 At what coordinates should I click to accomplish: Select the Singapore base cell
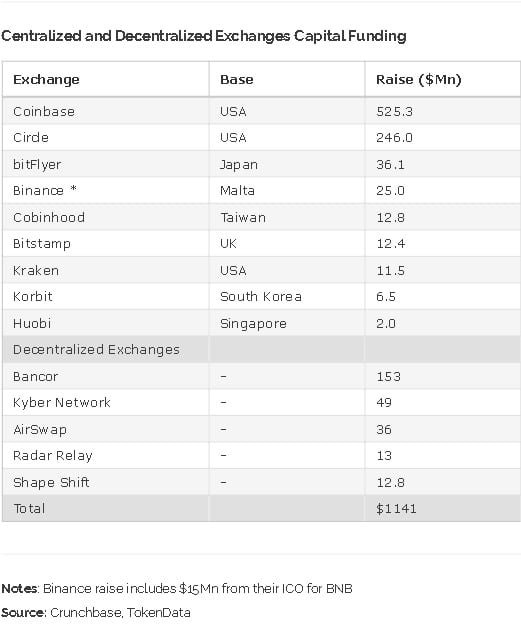(253, 323)
